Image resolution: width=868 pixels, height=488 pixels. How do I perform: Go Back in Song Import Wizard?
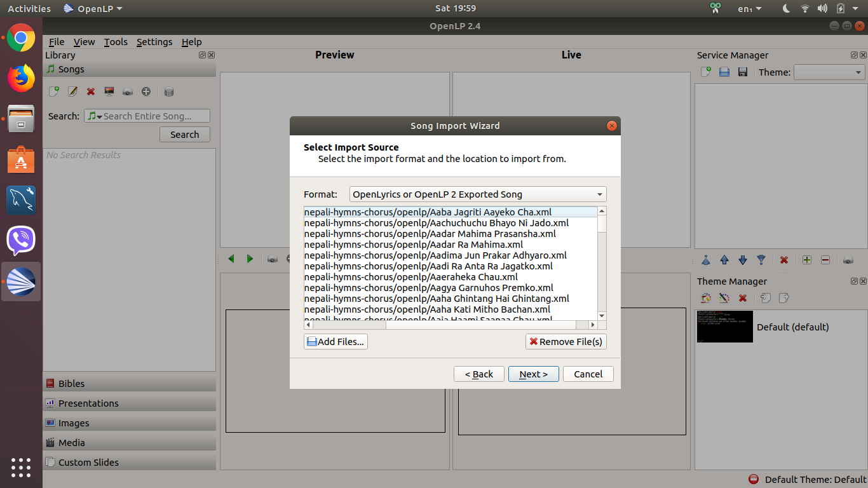479,374
